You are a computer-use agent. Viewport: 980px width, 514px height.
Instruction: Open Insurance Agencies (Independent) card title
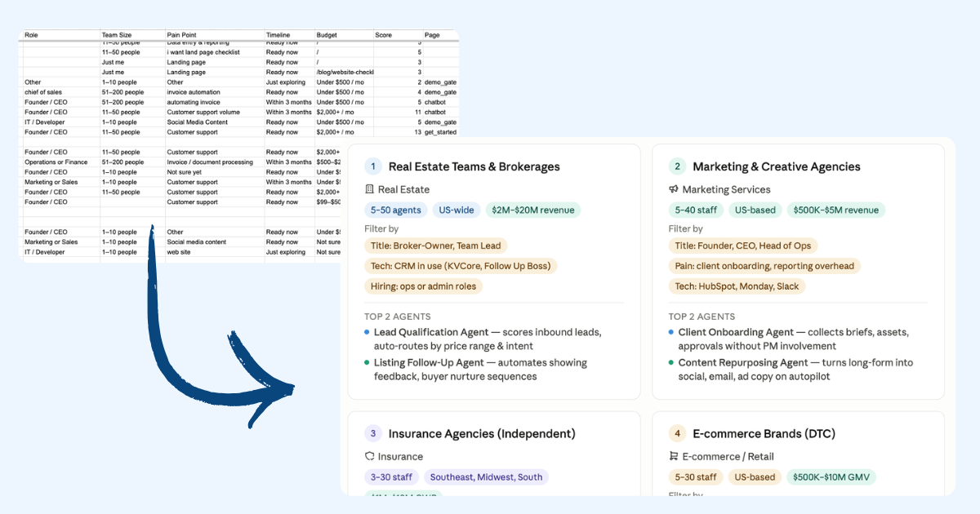482,433
